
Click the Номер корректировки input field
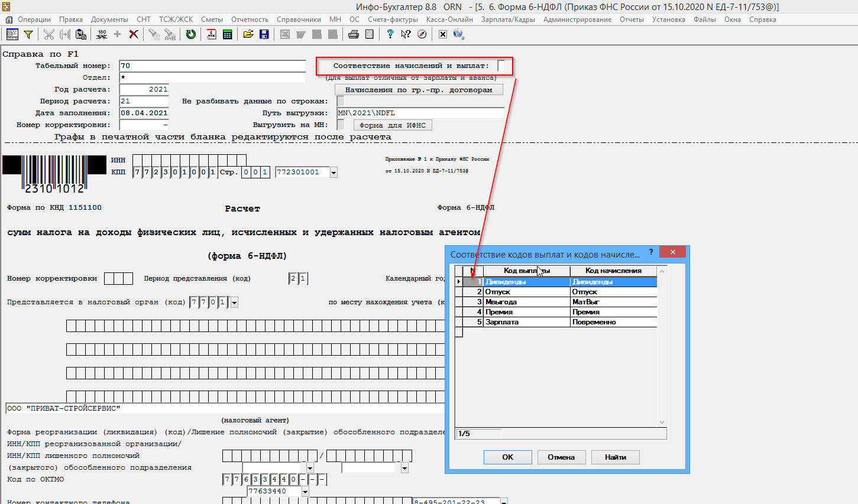click(x=144, y=125)
